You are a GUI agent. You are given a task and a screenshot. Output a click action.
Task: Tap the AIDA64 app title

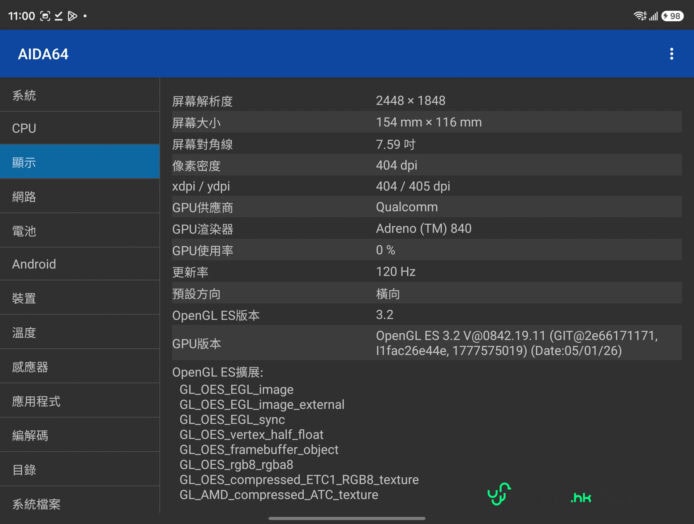point(43,54)
